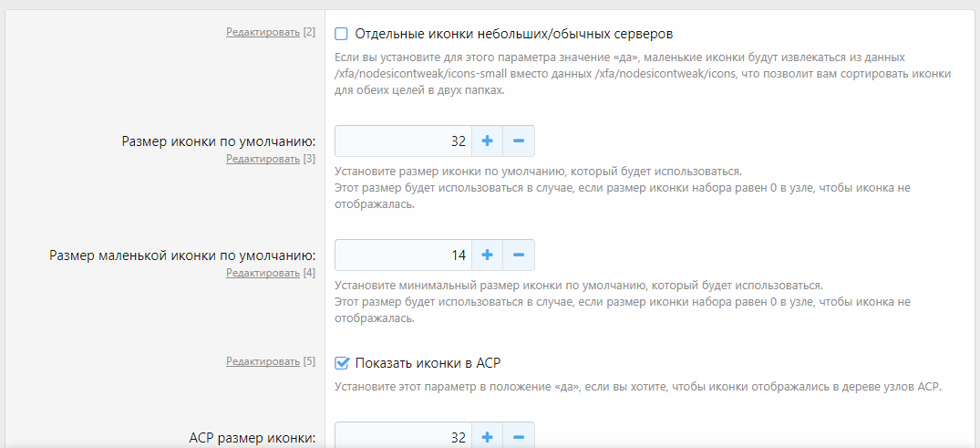Image resolution: width=980 pixels, height=448 pixels.
Task: Click label 'Отдельные иконки небольших/обычных серверов'
Action: click(x=513, y=34)
